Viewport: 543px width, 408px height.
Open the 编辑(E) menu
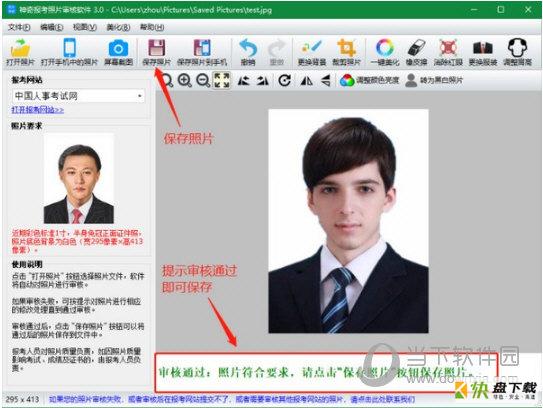(x=52, y=27)
